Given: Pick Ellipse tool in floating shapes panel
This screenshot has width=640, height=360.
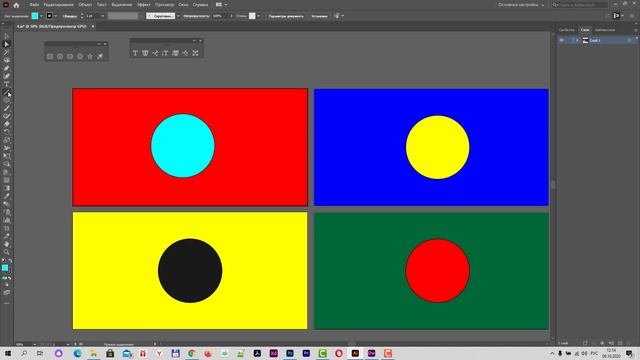Looking at the screenshot, I should tap(70, 56).
